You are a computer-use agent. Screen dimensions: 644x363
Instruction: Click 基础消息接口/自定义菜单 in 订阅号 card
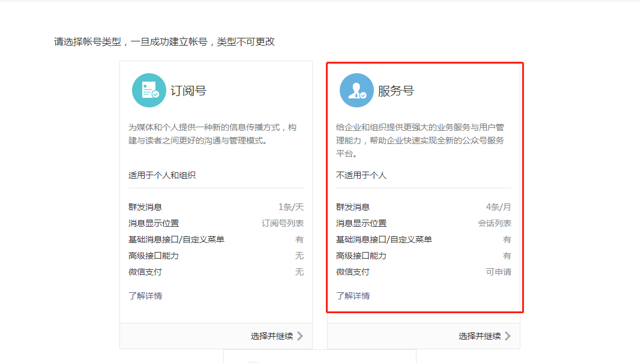[x=176, y=239]
